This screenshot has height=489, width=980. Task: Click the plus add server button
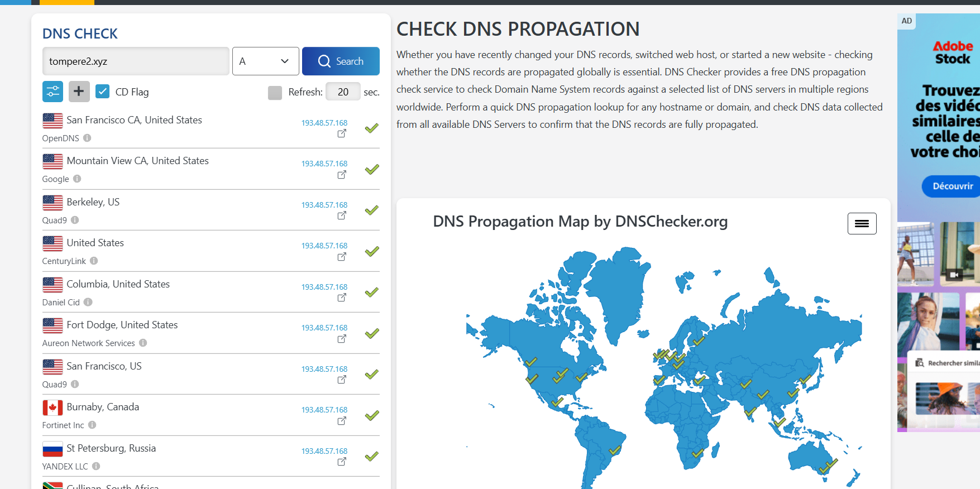coord(79,92)
